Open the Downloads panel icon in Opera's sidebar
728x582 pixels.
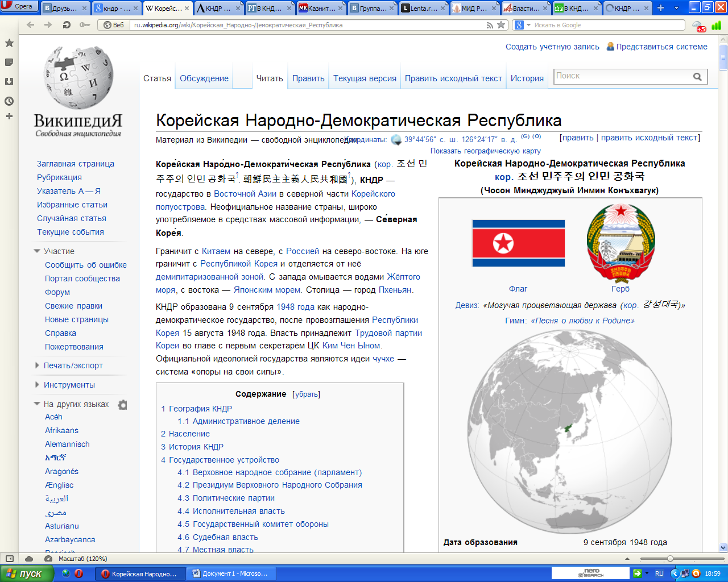pos(9,82)
